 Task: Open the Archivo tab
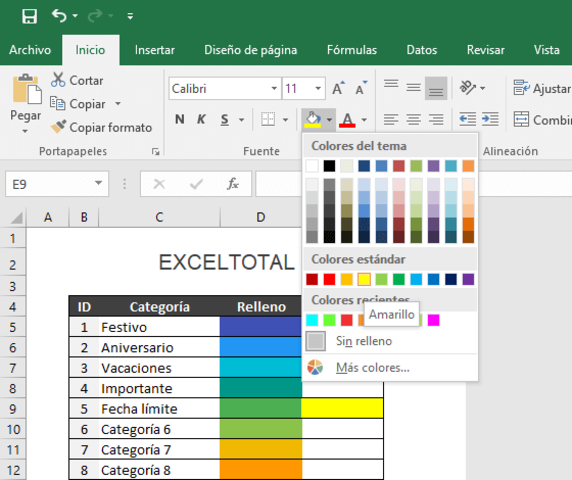pyautogui.click(x=30, y=50)
